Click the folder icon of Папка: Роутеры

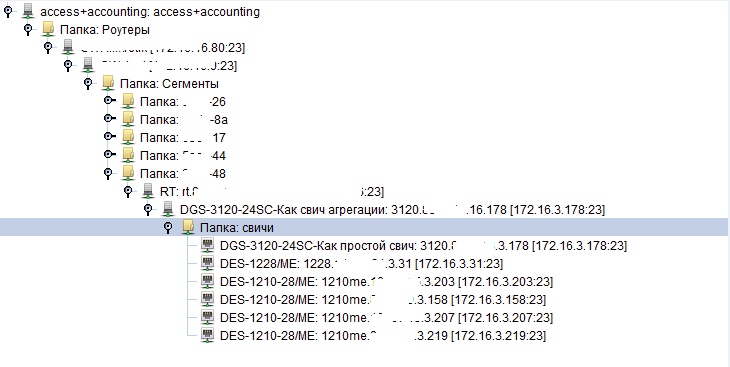click(x=48, y=29)
